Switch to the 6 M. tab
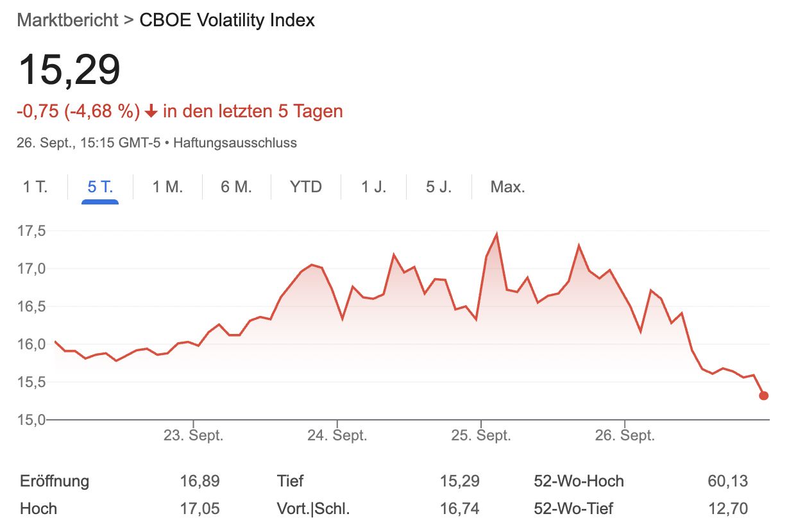 pos(236,187)
